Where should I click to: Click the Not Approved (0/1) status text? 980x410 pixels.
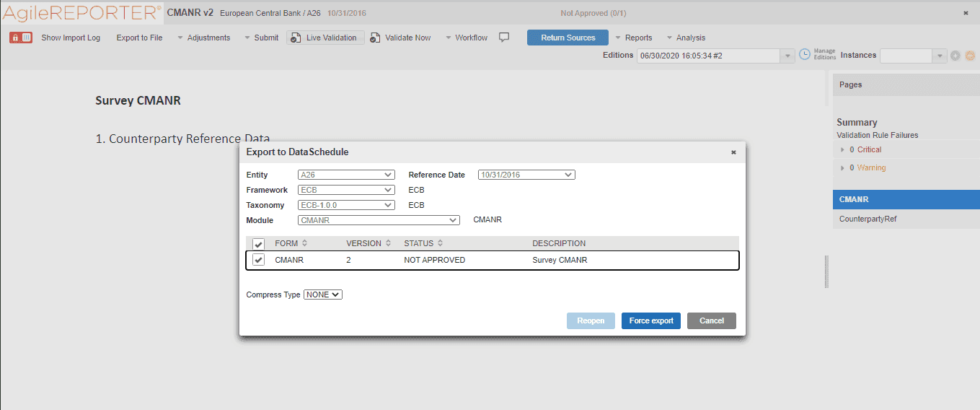click(593, 13)
